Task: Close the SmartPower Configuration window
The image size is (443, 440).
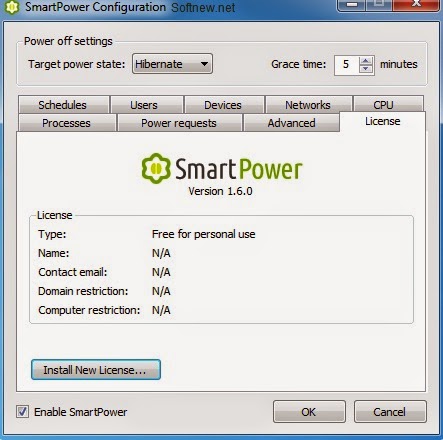Action: (x=416, y=5)
